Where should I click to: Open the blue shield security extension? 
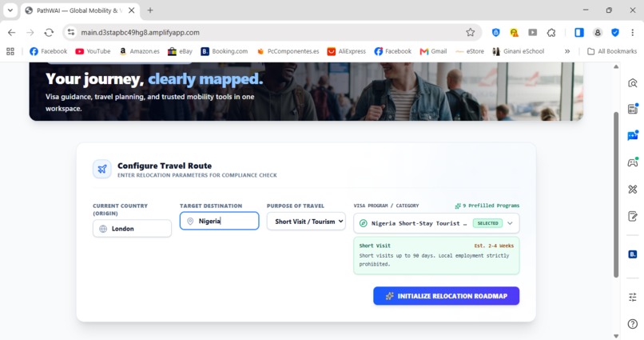tap(615, 33)
